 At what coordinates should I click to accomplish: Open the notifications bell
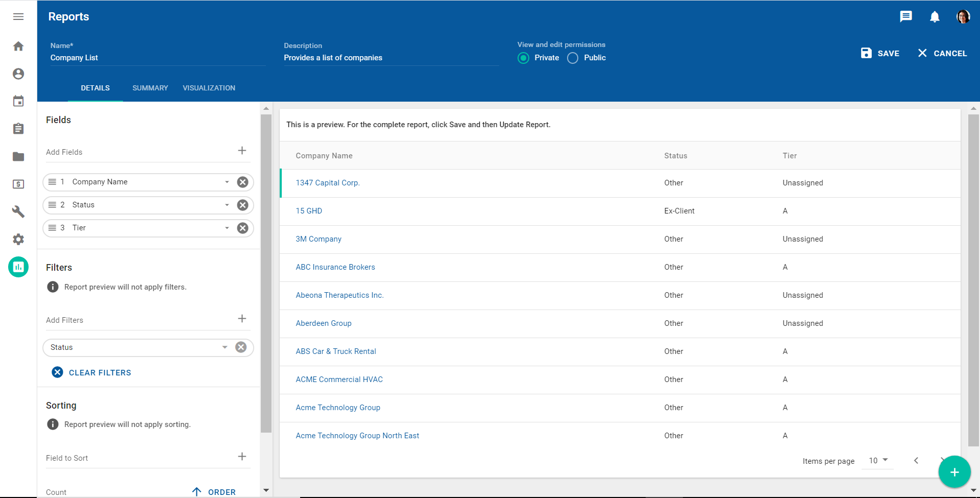(935, 17)
